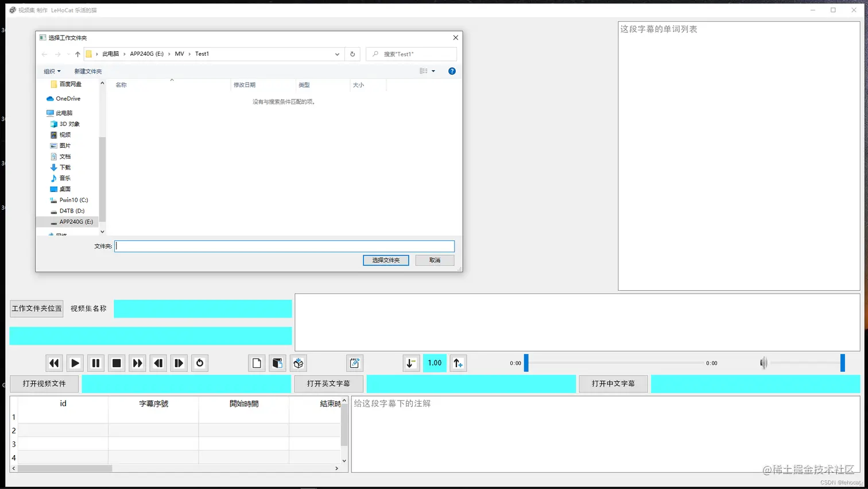The width and height of the screenshot is (868, 489).
Task: Open help with the blue question icon
Action: click(x=452, y=71)
